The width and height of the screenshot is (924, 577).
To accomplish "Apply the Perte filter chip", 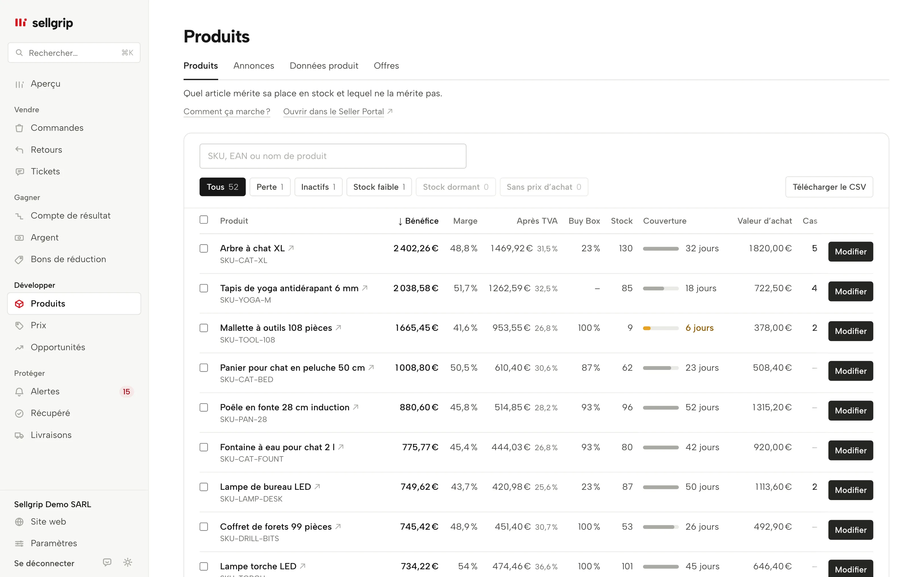I will click(x=270, y=187).
